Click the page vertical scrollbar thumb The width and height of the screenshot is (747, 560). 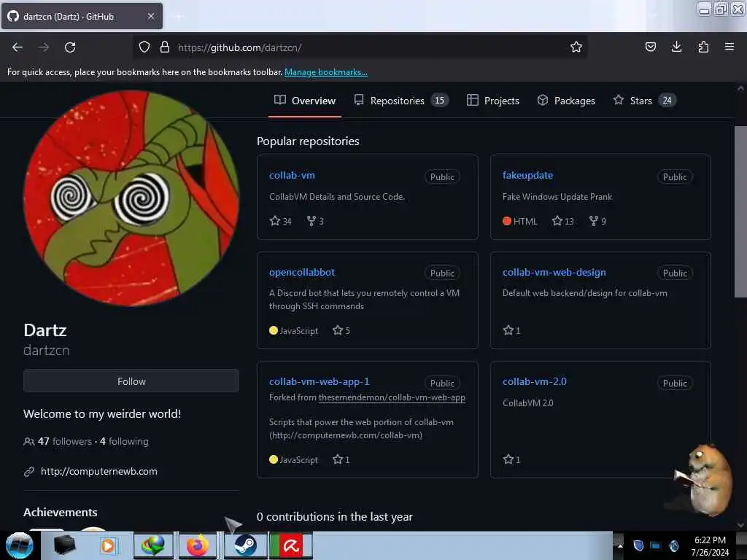[740, 212]
